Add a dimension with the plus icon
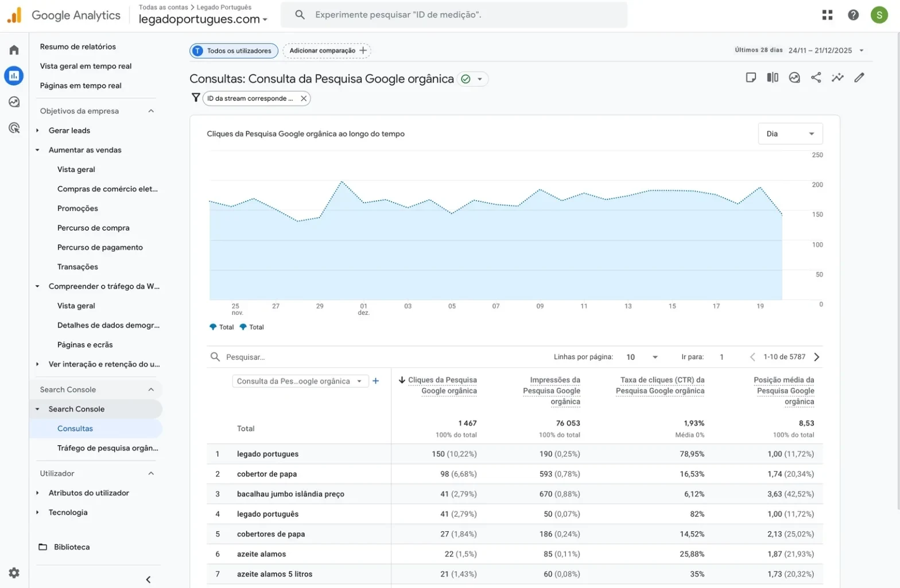The height and width of the screenshot is (588, 900). coord(376,381)
